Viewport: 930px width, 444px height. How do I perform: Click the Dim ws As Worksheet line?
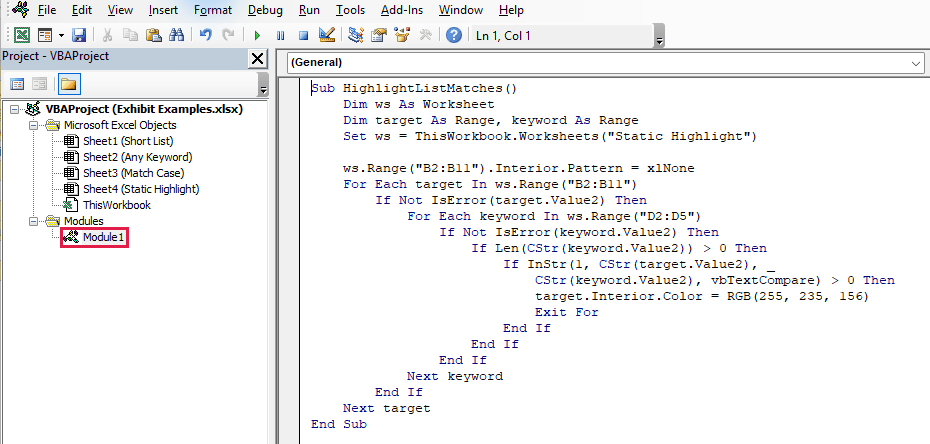pyautogui.click(x=419, y=105)
